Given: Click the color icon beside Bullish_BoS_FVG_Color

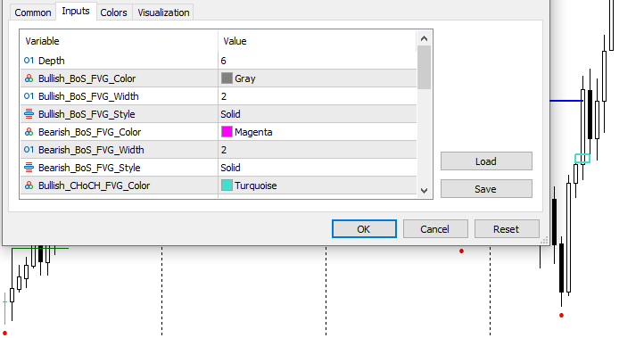Looking at the screenshot, I should point(29,78).
